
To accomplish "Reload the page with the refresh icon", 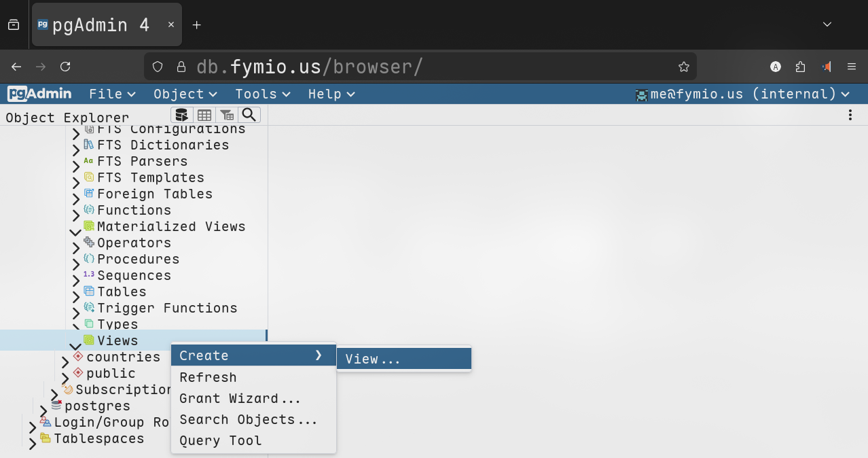I will pos(65,67).
